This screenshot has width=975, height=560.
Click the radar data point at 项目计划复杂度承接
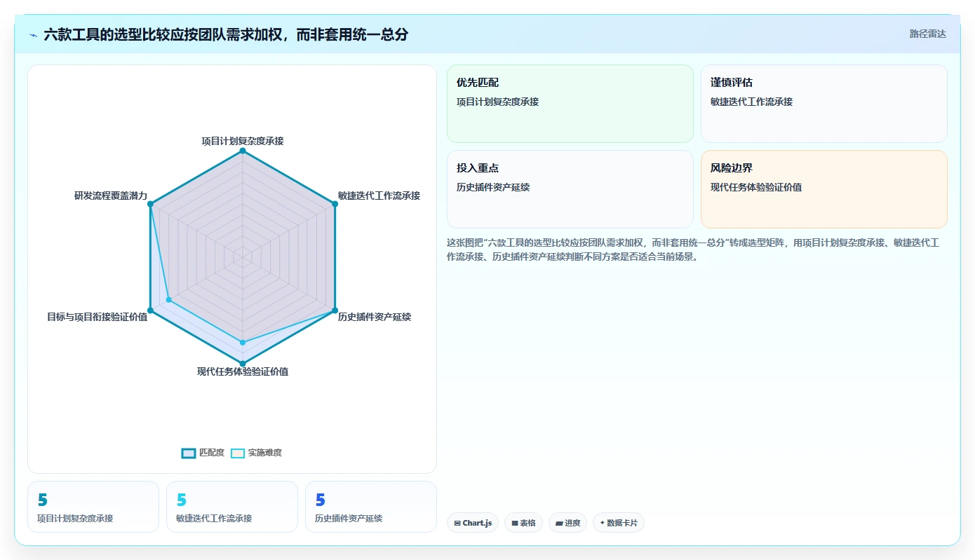[x=243, y=151]
